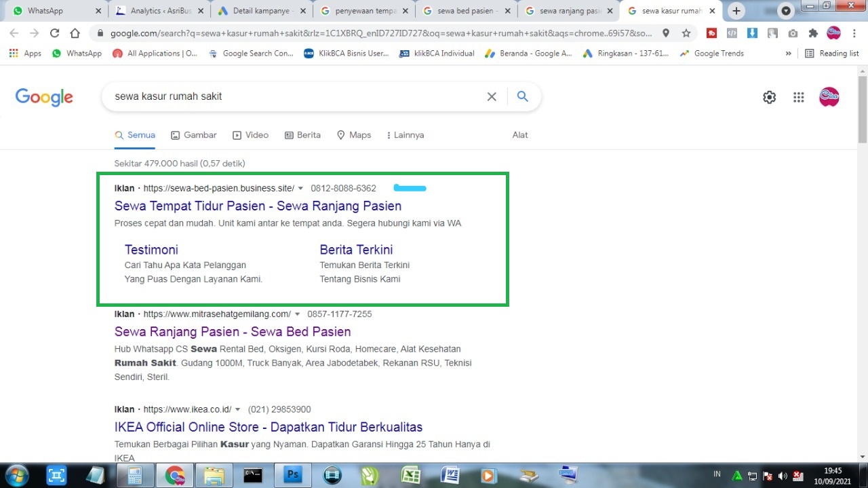This screenshot has width=868, height=488.
Task: Open Windows Explorer folder on taskbar
Action: pos(214,475)
